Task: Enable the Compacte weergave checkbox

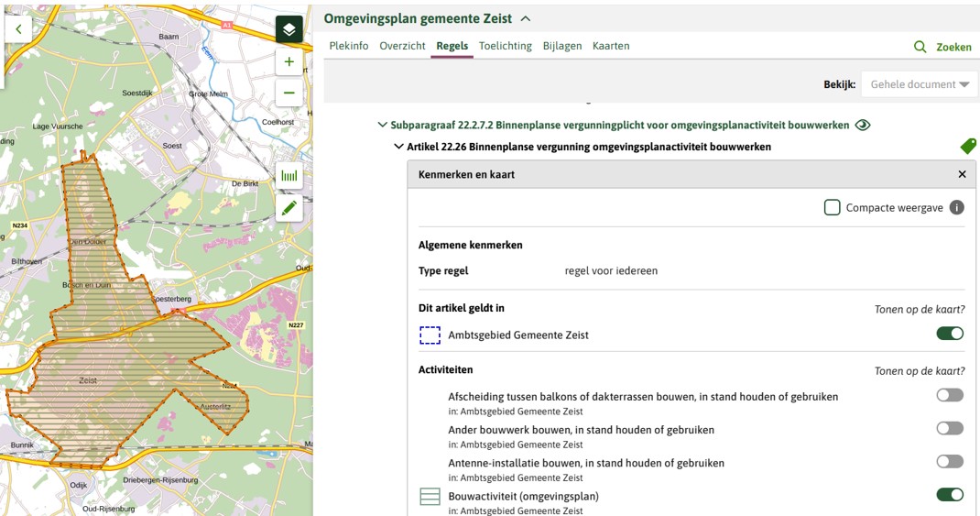Action: point(832,208)
